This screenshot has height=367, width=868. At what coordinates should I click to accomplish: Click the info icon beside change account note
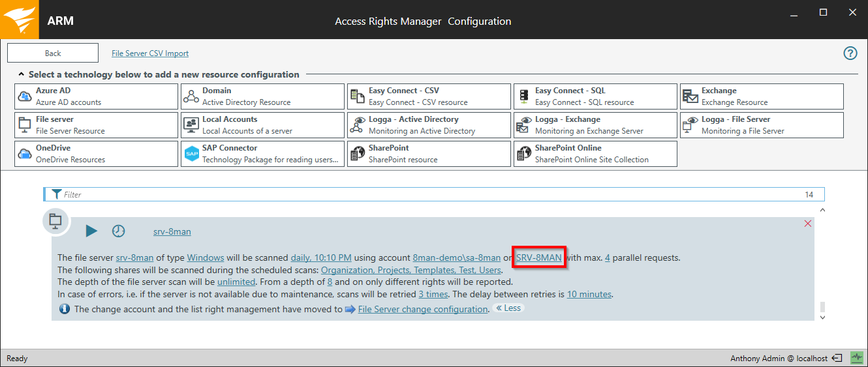pos(65,309)
